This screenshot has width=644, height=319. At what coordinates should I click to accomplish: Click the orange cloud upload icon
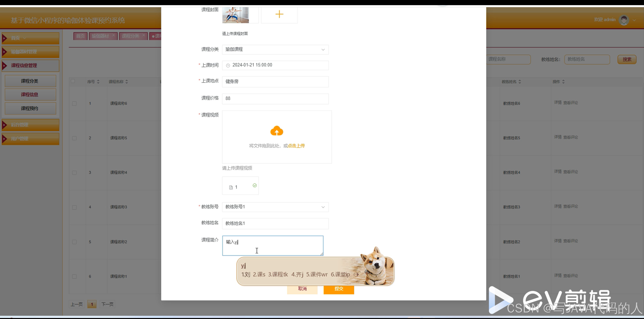(277, 131)
